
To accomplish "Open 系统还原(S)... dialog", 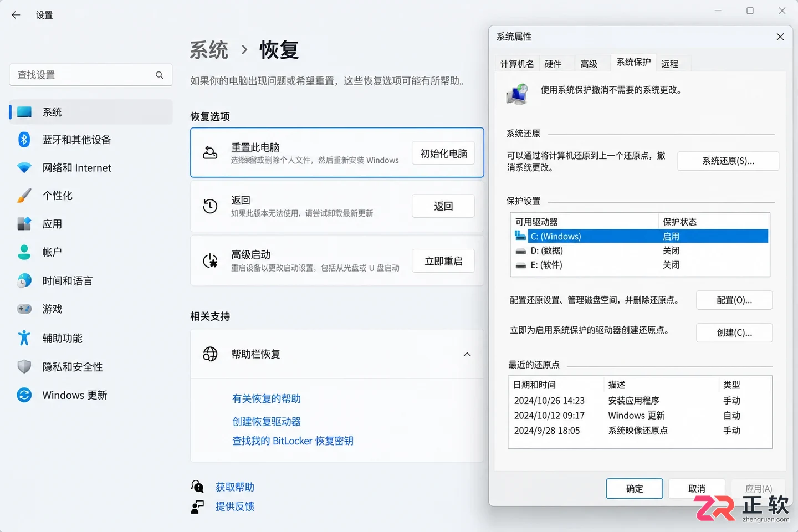I will (728, 161).
